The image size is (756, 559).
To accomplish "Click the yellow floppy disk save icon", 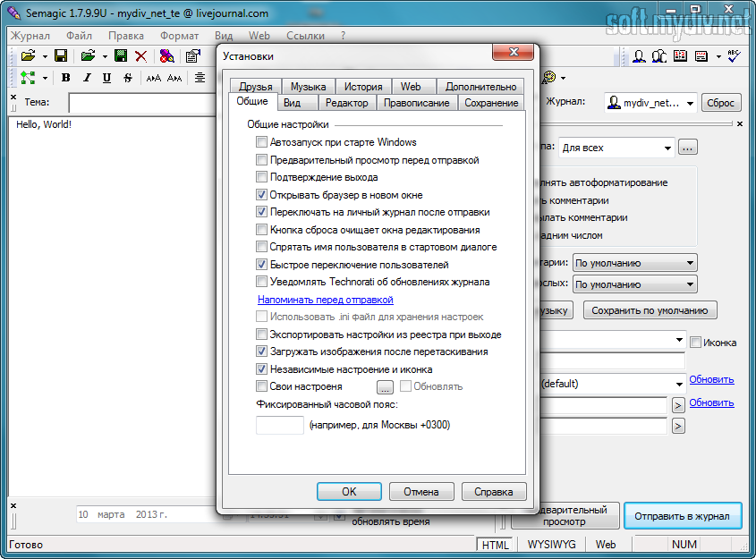I will point(61,55).
